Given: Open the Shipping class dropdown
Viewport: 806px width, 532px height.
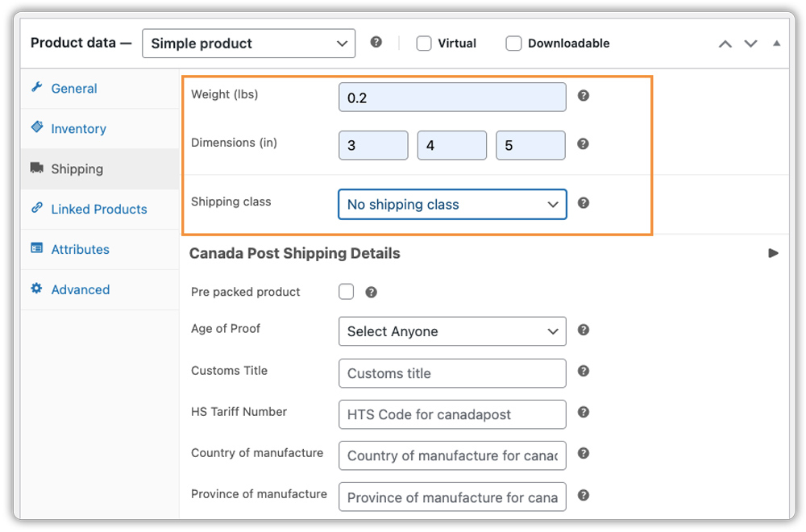Looking at the screenshot, I should (x=451, y=204).
